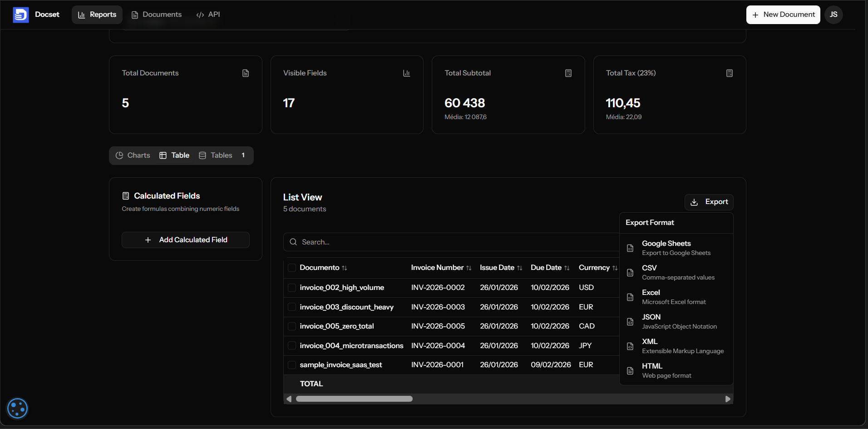Click the calculator icon on Total Subtotal card
868x429 pixels.
point(568,73)
